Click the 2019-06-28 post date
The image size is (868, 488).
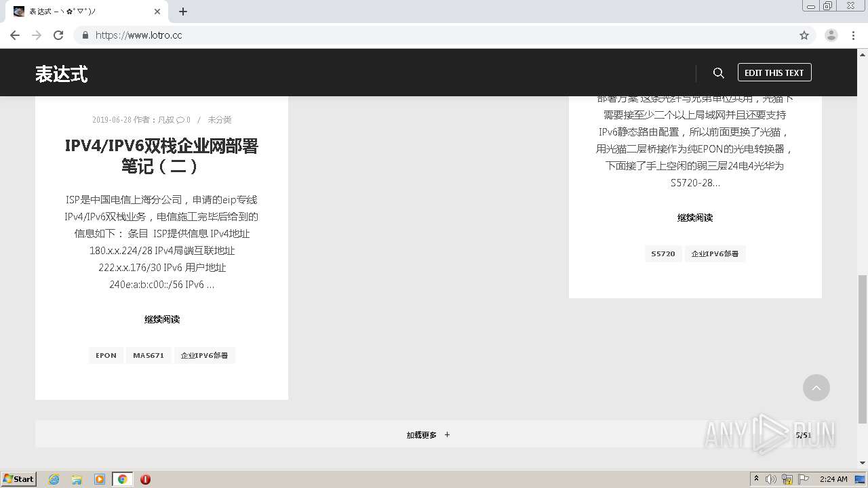(112, 120)
